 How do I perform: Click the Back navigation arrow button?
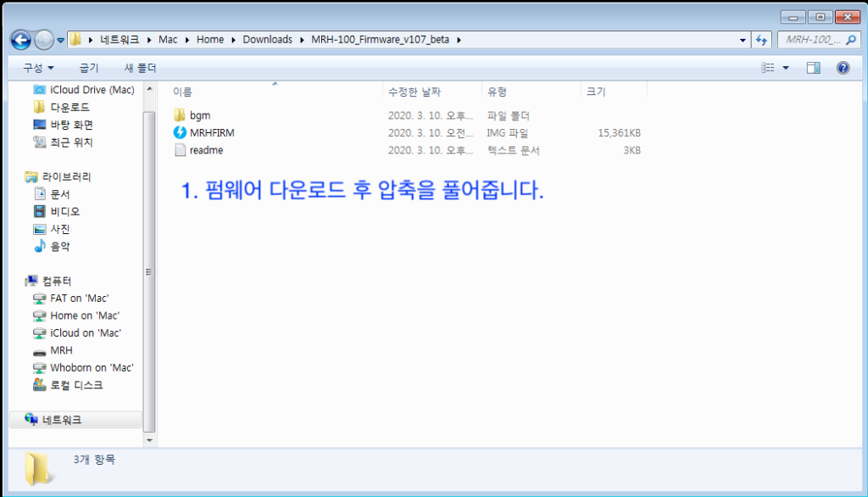pos(20,40)
